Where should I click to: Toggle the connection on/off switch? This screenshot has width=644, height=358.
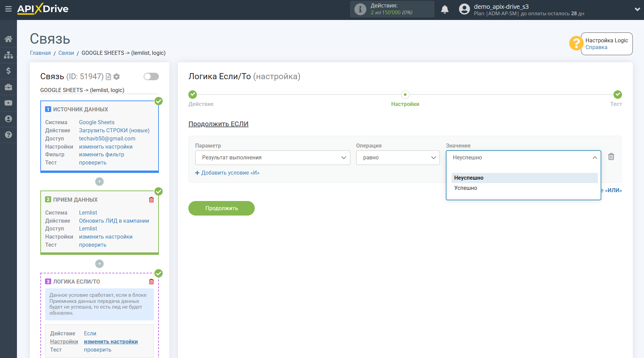pos(151,76)
